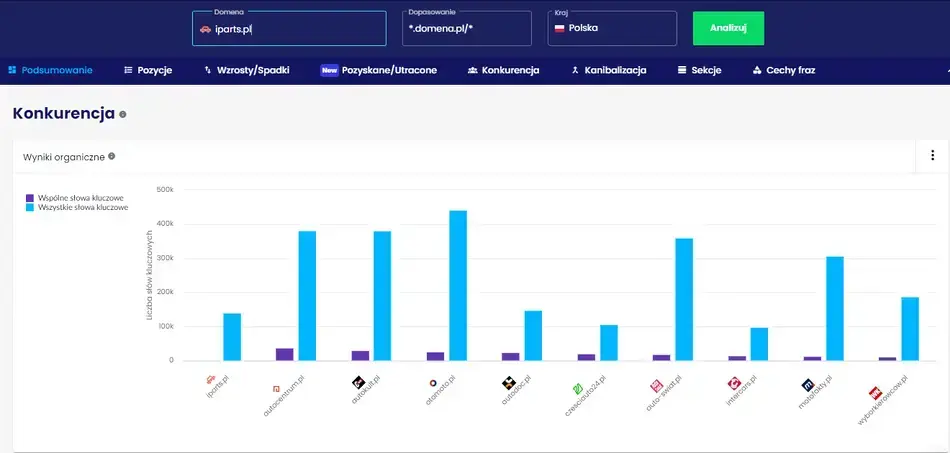The width and height of the screenshot is (950, 453).
Task: Go to the Wzrosty/Spadki tab
Action: 246,70
